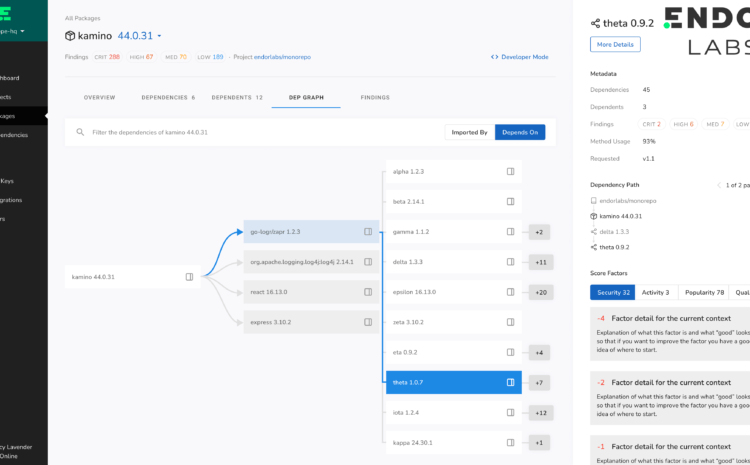This screenshot has width=750, height=465.
Task: Select the go-logr/zapr 1.2.3 graph node
Action: coord(311,232)
